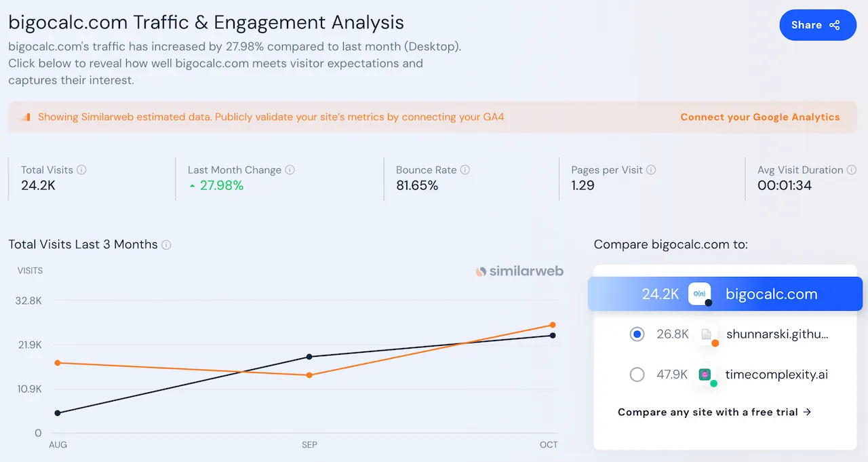Click the October orange data point on the chart

pos(552,324)
